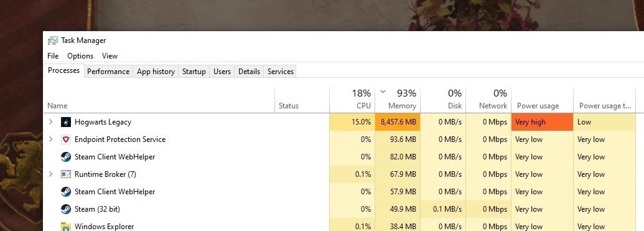Click the Task Manager title bar icon
Screen dimensions: 644x231
click(53, 40)
